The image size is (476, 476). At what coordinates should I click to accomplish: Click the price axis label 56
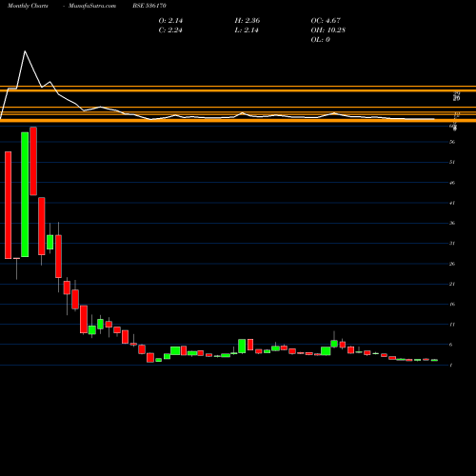[x=452, y=142]
